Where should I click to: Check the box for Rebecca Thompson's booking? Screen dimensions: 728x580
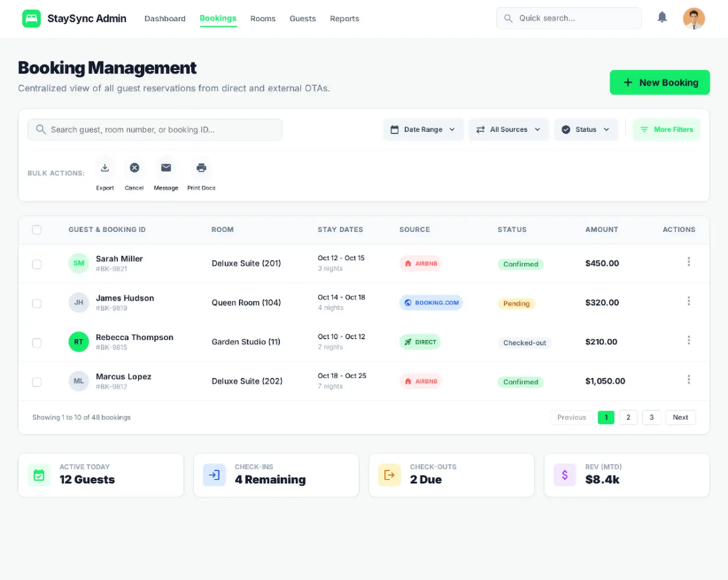click(x=37, y=343)
